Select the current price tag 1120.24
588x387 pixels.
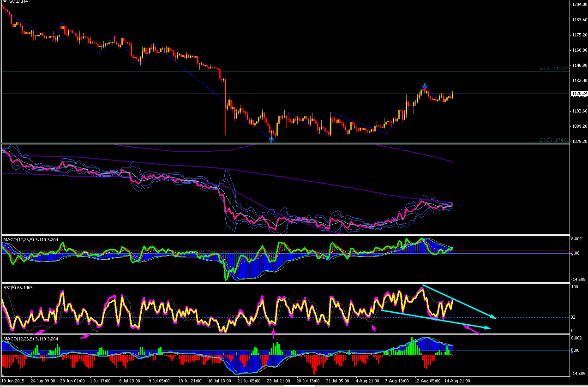579,94
